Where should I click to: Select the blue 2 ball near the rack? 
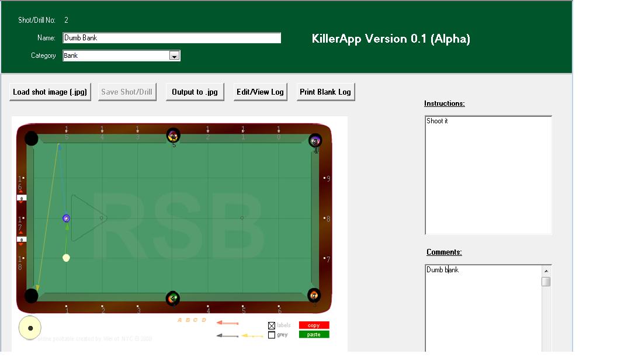tap(66, 219)
